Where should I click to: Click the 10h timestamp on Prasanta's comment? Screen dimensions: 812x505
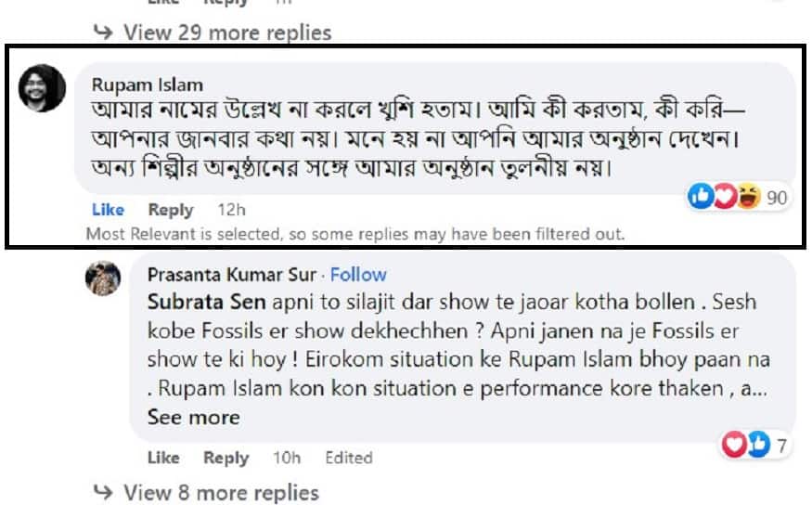[287, 458]
